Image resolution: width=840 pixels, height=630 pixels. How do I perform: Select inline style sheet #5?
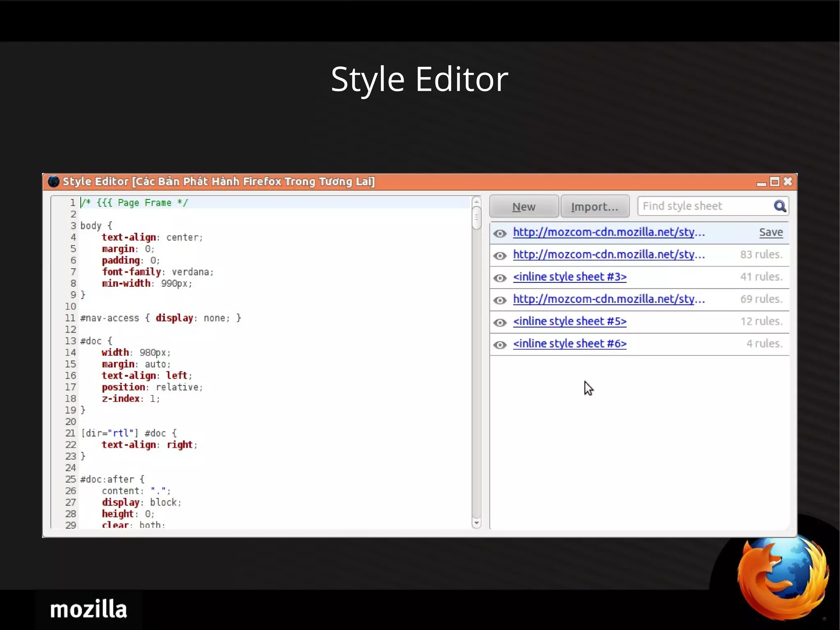pyautogui.click(x=570, y=321)
